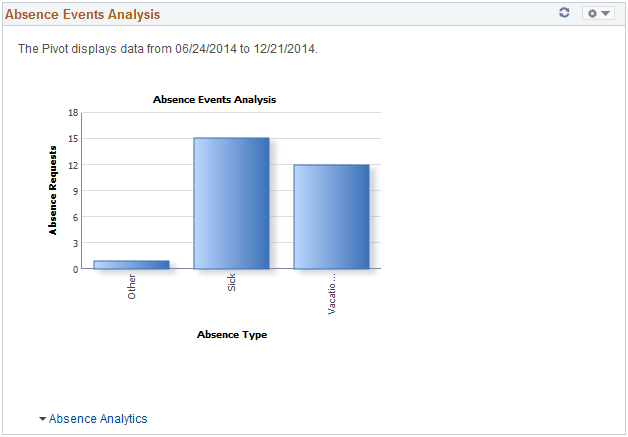Click the Other category label under the axis

(132, 287)
